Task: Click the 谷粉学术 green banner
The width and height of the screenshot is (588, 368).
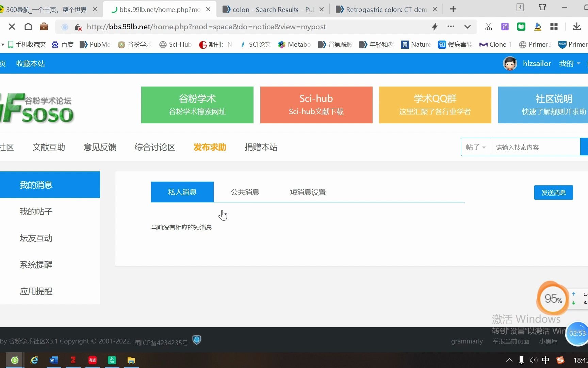Action: pyautogui.click(x=197, y=105)
